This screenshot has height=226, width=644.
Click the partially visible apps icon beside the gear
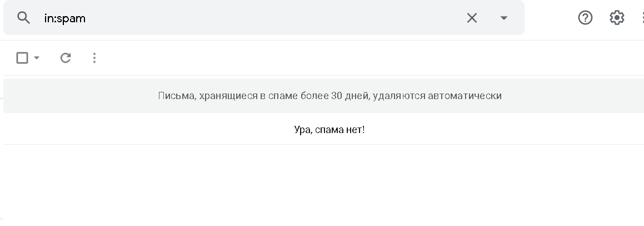(642, 18)
